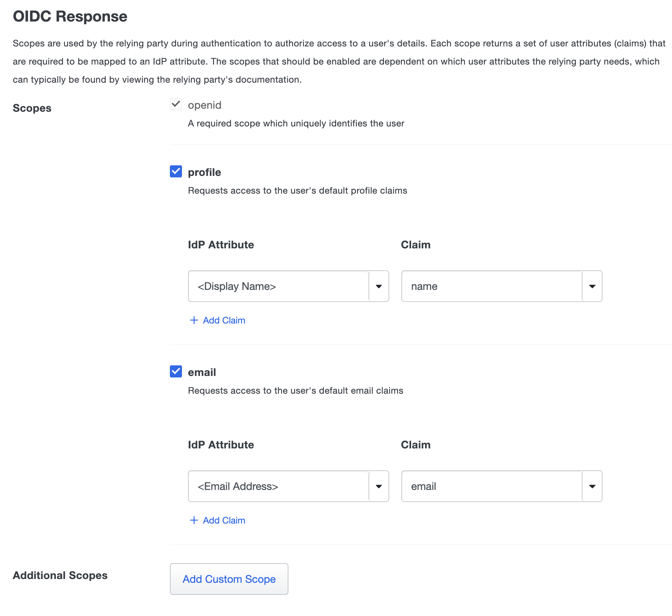The height and width of the screenshot is (616, 672).
Task: Click the Add Claim link under profile scope
Action: 223,320
